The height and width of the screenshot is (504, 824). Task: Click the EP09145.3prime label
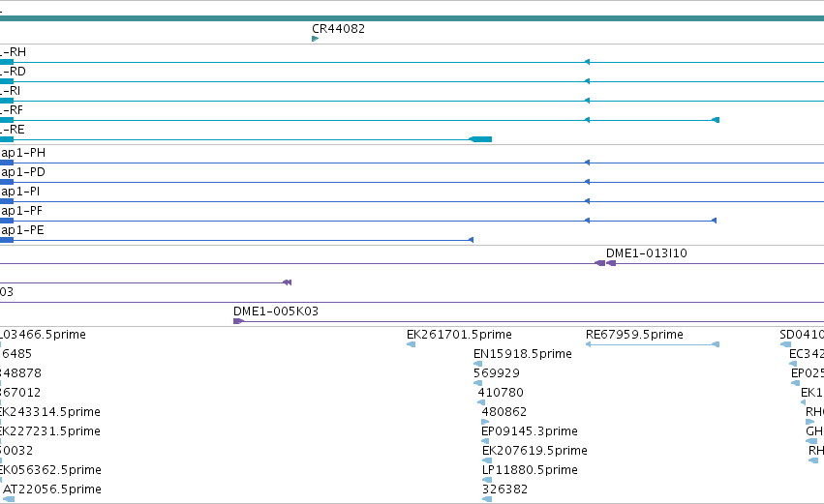(x=530, y=431)
